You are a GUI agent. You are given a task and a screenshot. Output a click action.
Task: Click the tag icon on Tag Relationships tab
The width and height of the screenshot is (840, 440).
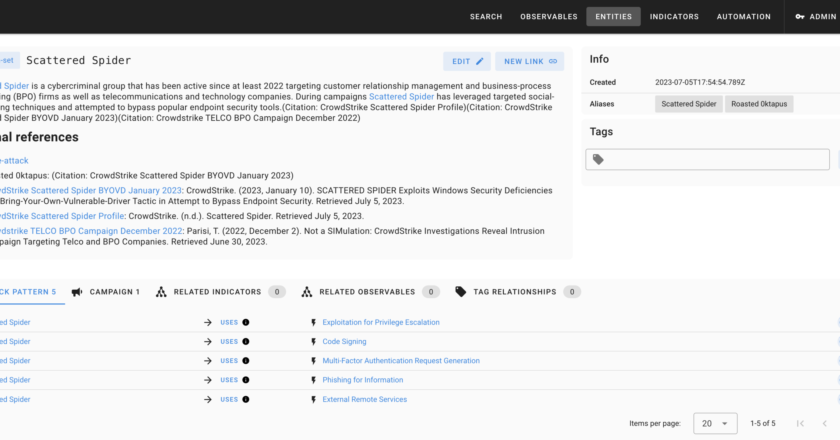[x=460, y=292]
